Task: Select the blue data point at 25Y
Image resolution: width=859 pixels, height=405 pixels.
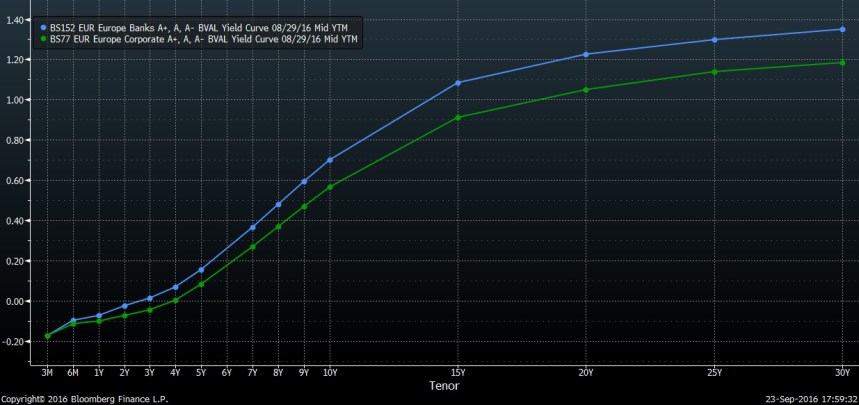Action: (x=714, y=40)
